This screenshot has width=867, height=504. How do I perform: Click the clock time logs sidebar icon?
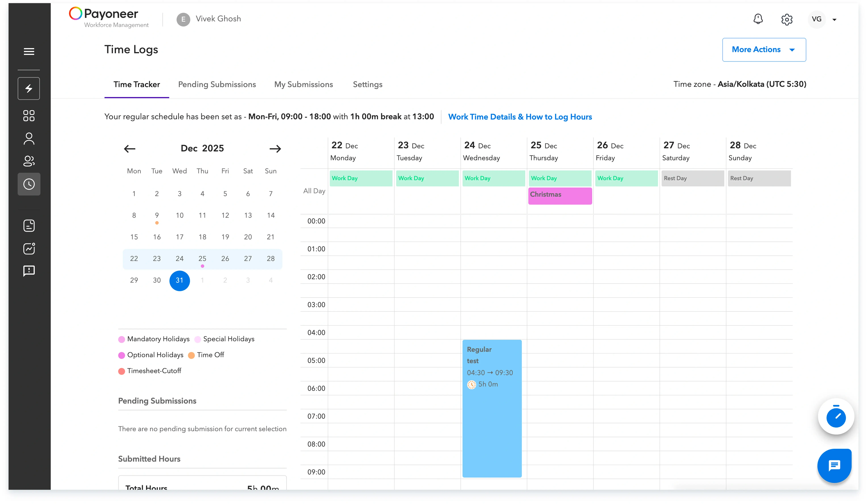(x=29, y=184)
